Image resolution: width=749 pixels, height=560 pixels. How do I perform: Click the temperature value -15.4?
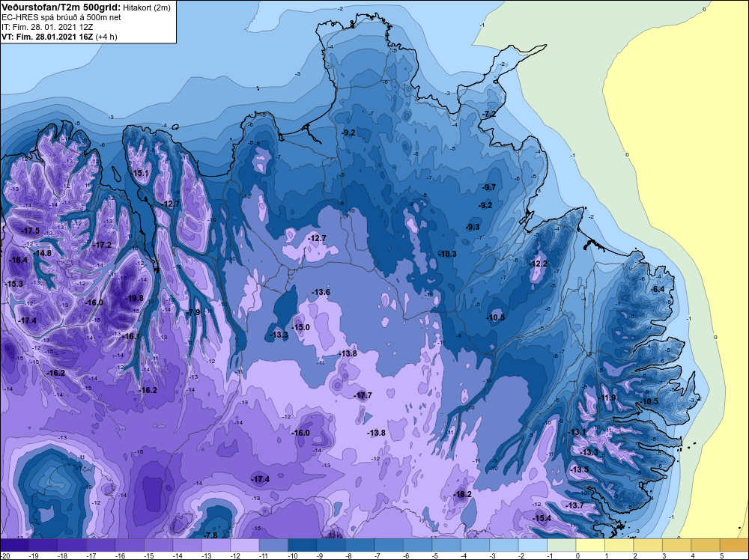[x=542, y=519]
